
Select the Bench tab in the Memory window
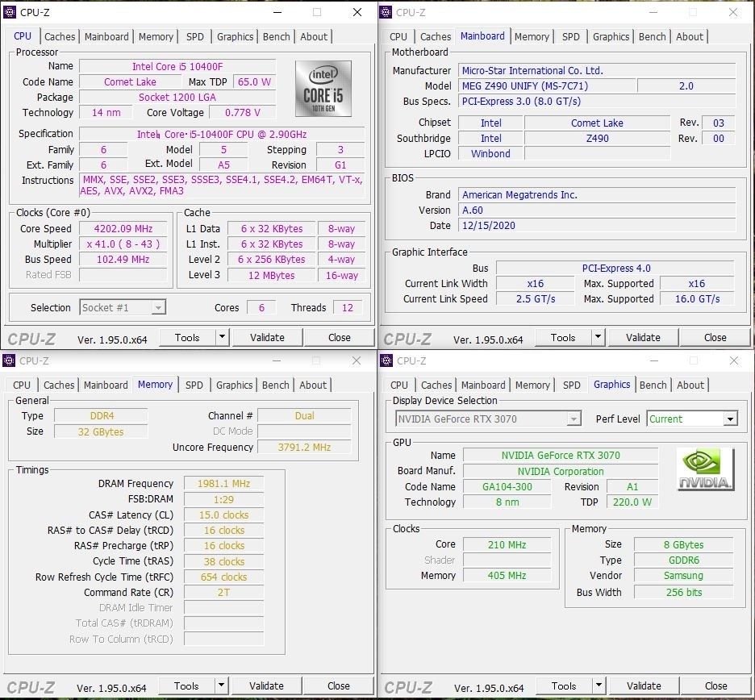point(275,385)
